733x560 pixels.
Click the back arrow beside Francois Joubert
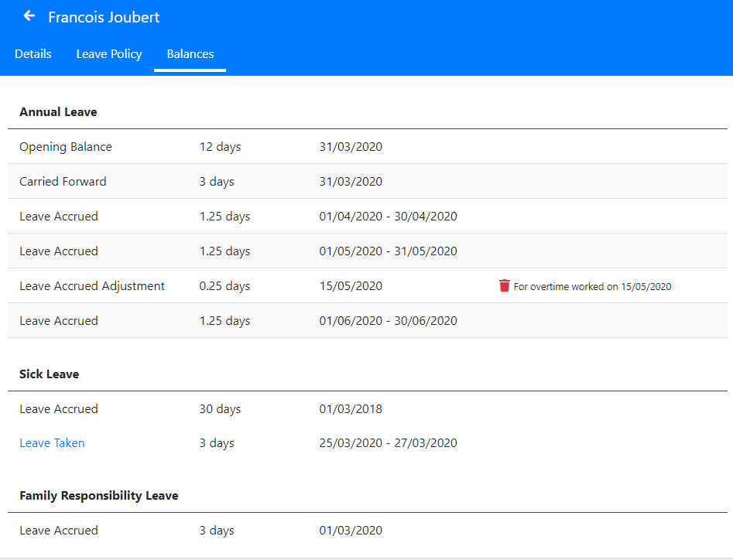29,16
